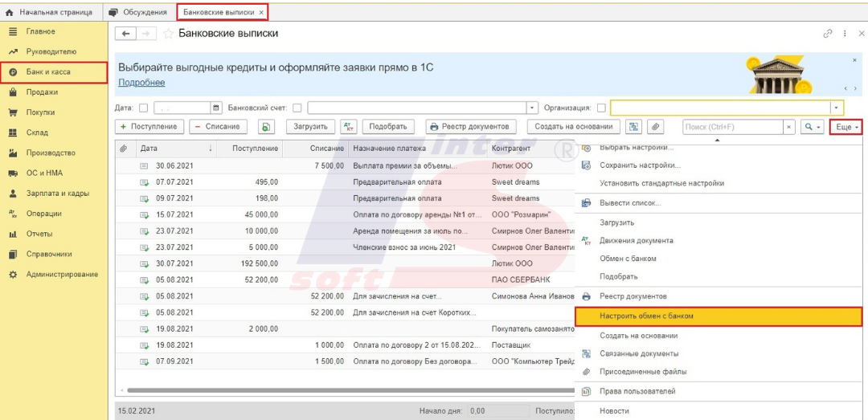Click green document icon next to Списание

[x=266, y=127]
